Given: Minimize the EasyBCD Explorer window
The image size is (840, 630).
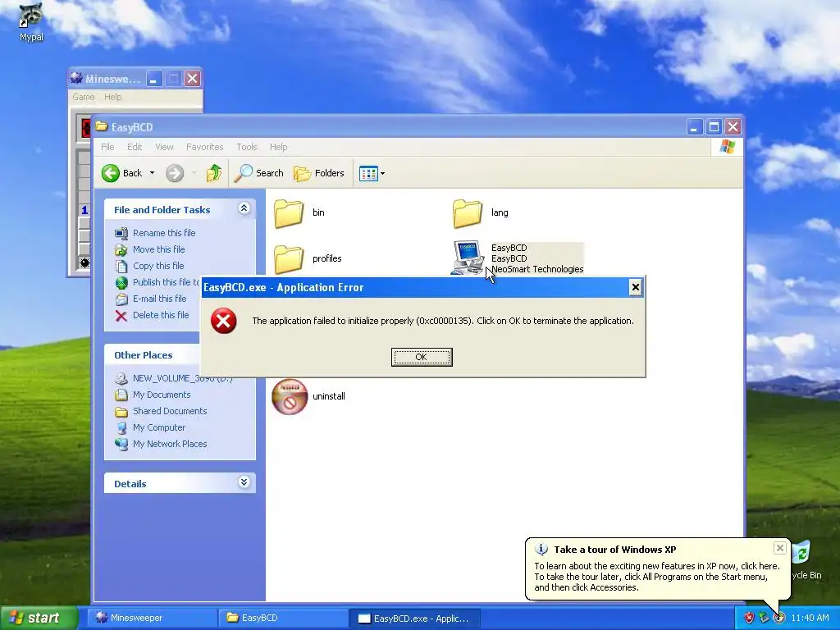Looking at the screenshot, I should click(x=694, y=127).
